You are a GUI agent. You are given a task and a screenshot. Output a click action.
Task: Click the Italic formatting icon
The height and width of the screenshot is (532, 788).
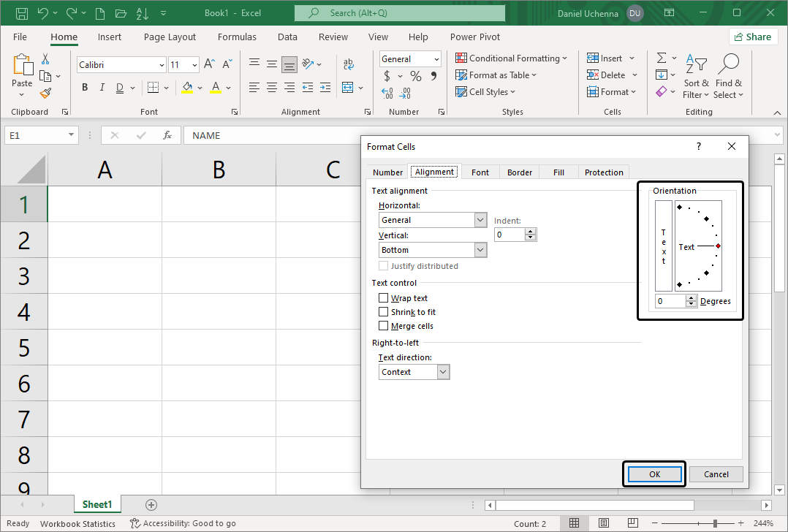point(101,88)
